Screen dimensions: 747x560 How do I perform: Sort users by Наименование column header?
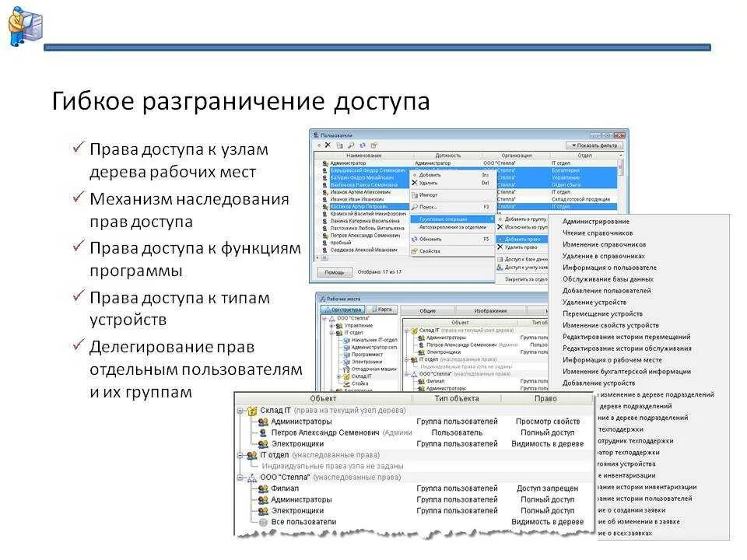(x=363, y=156)
